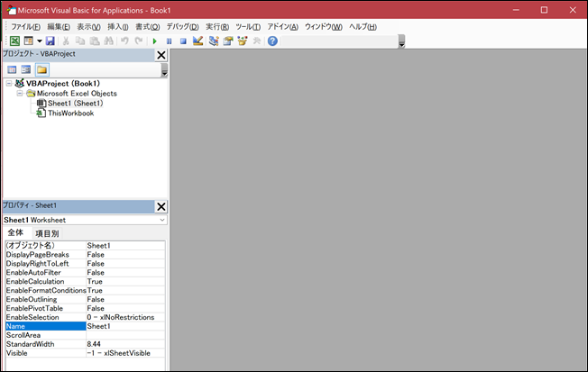Open the 書式(O) menu

[x=147, y=27]
